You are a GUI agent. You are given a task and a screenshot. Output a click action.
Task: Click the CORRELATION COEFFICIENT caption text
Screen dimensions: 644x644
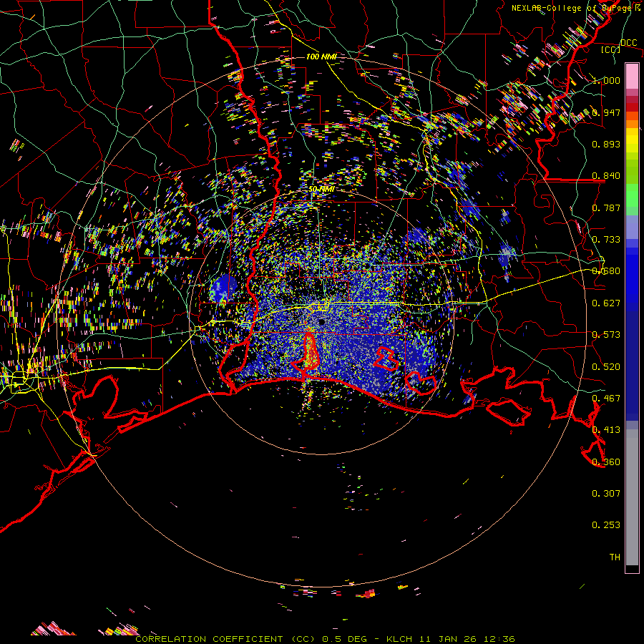[x=209, y=639]
